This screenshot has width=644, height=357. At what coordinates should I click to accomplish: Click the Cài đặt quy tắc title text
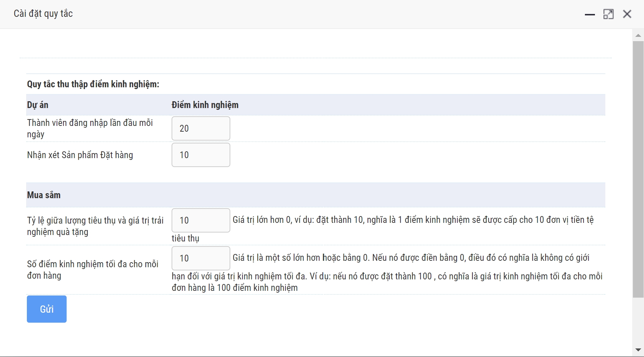pyautogui.click(x=43, y=14)
